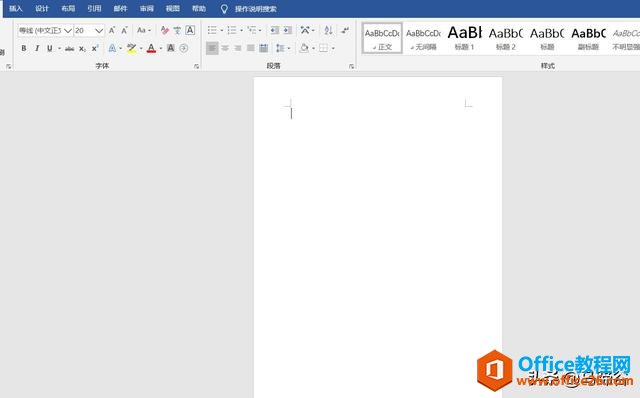Open the Insert ribbon tab
The image size is (640, 398).
(x=16, y=9)
